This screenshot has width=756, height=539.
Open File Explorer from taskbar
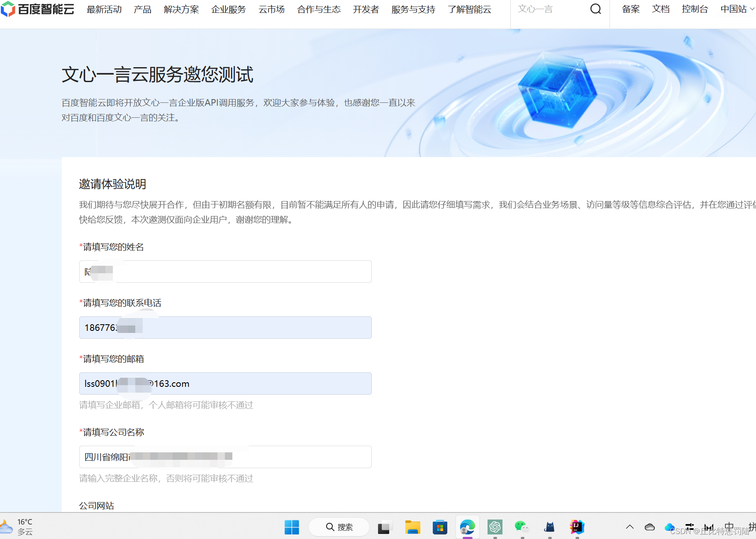(x=412, y=527)
